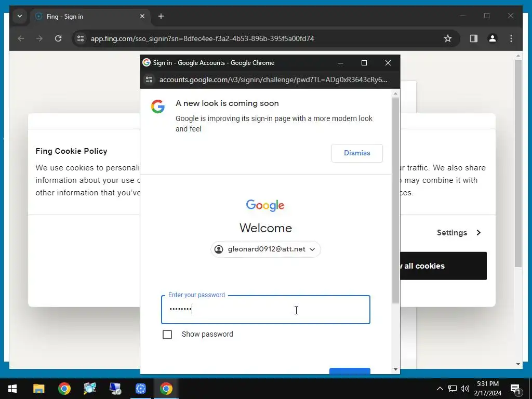Screen dimensions: 532x399
Task: Click the blue Next button at popup bottom
Action: coord(350,371)
